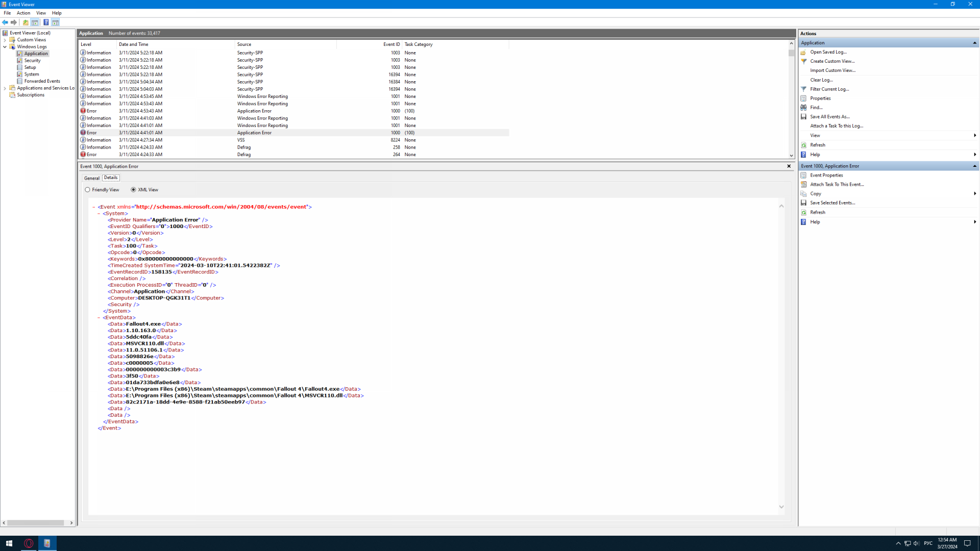The image size is (980, 551).
Task: Collapse the System XML node
Action: (99, 214)
